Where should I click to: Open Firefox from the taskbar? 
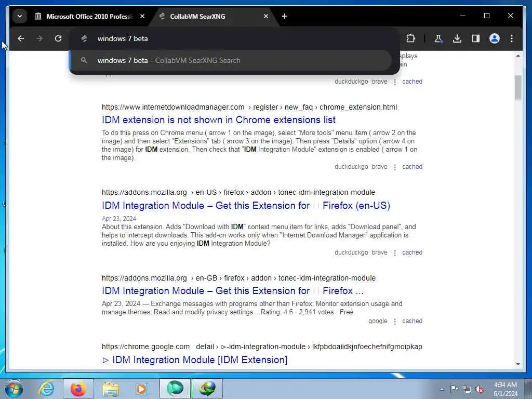click(78, 389)
